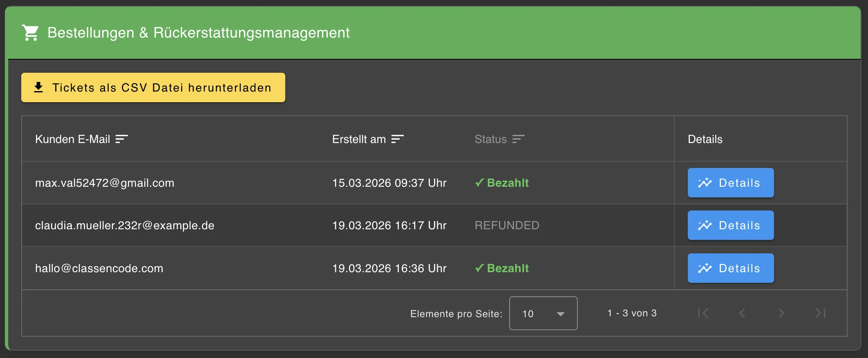Go to next page arrow
Image resolution: width=868 pixels, height=358 pixels.
coord(781,313)
